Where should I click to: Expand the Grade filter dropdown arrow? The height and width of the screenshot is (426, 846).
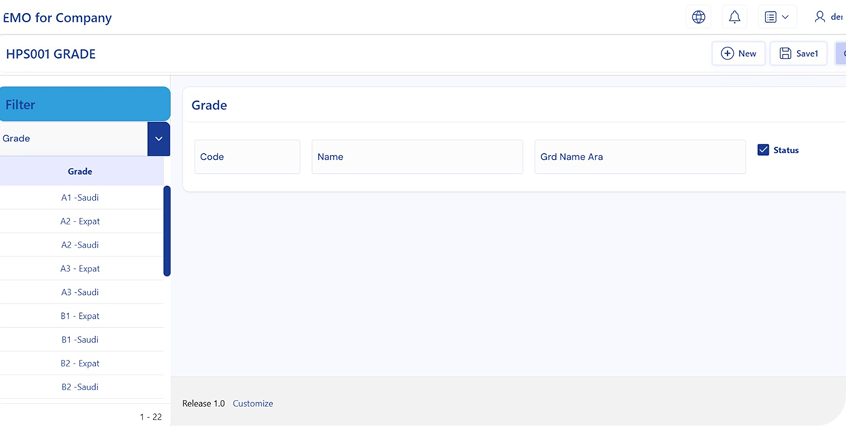pos(158,139)
